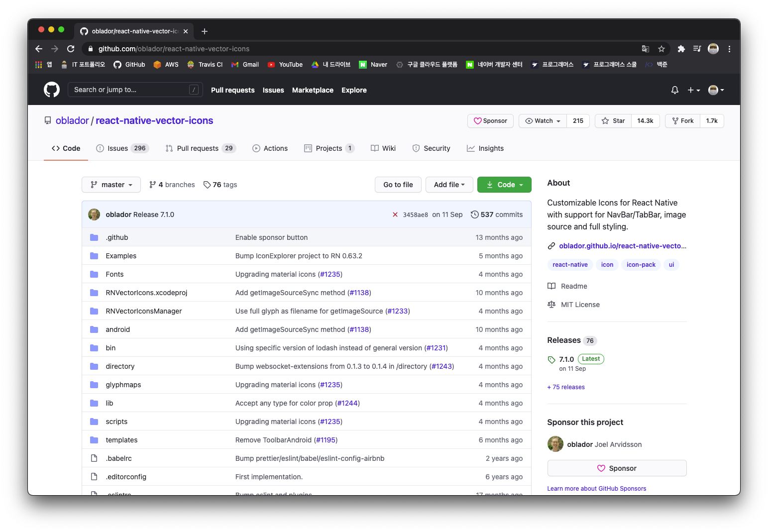Switch to the repository Pull requests tab
768x532 pixels.
click(x=201, y=148)
